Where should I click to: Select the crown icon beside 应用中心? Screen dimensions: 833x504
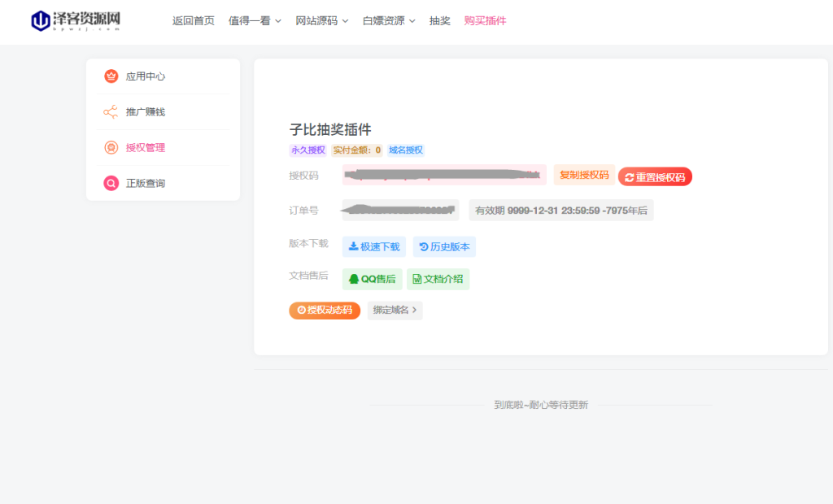point(111,75)
